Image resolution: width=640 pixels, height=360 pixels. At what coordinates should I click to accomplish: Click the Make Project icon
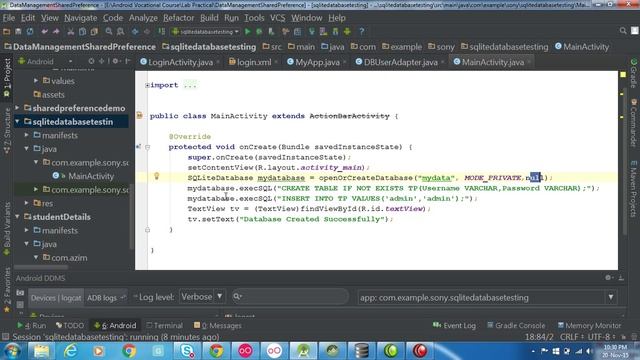coord(162,31)
